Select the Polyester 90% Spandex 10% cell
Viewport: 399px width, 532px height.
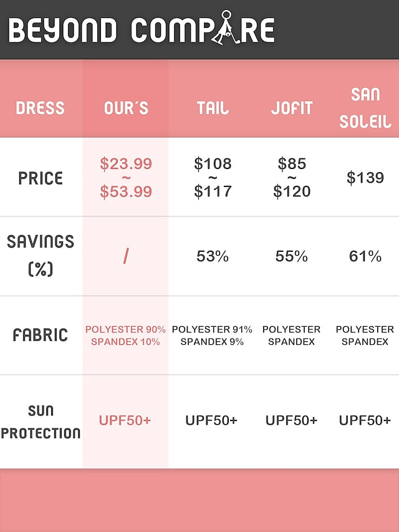pos(126,336)
